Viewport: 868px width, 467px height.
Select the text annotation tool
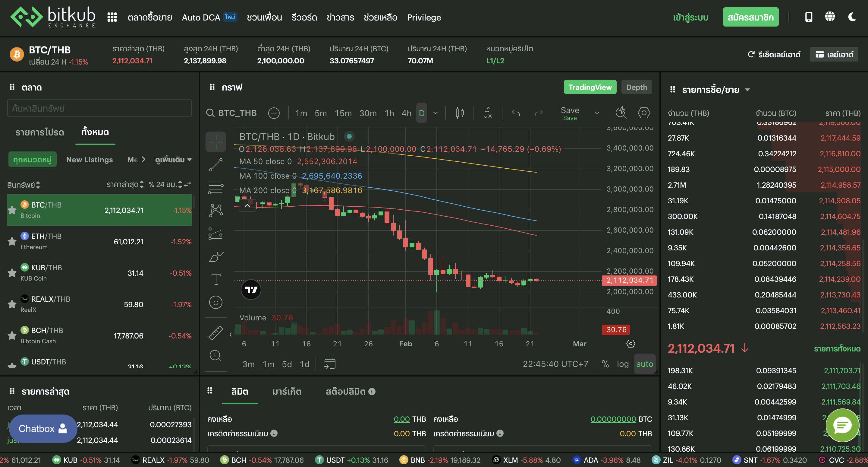pos(216,279)
